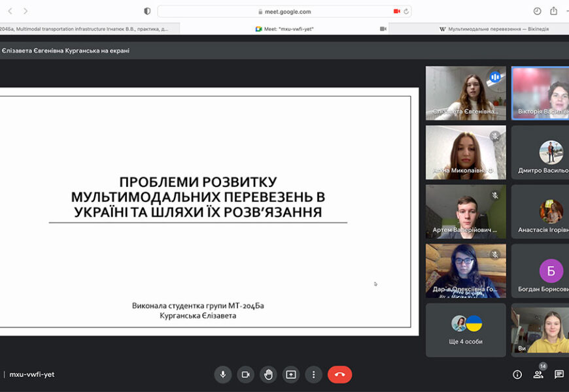569x392 pixels.
Task: Raise hand in the meeting
Action: (268, 374)
